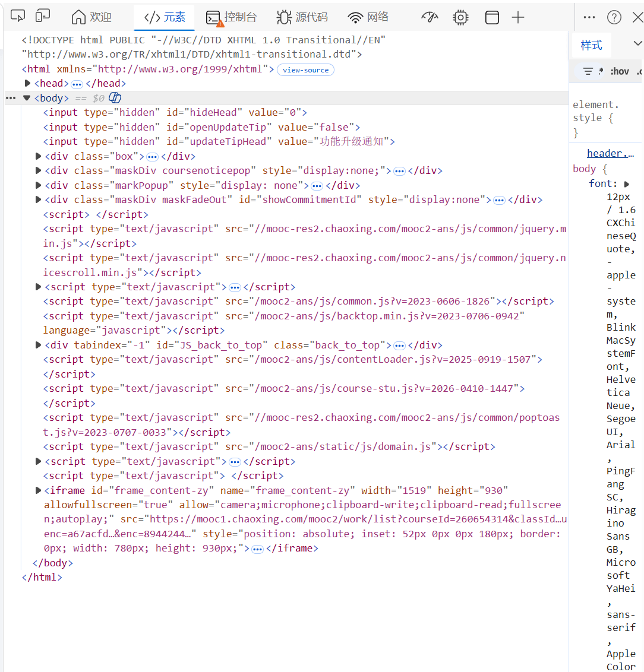
Task: Click the ellipsis badge in the iframe element
Action: click(x=257, y=549)
